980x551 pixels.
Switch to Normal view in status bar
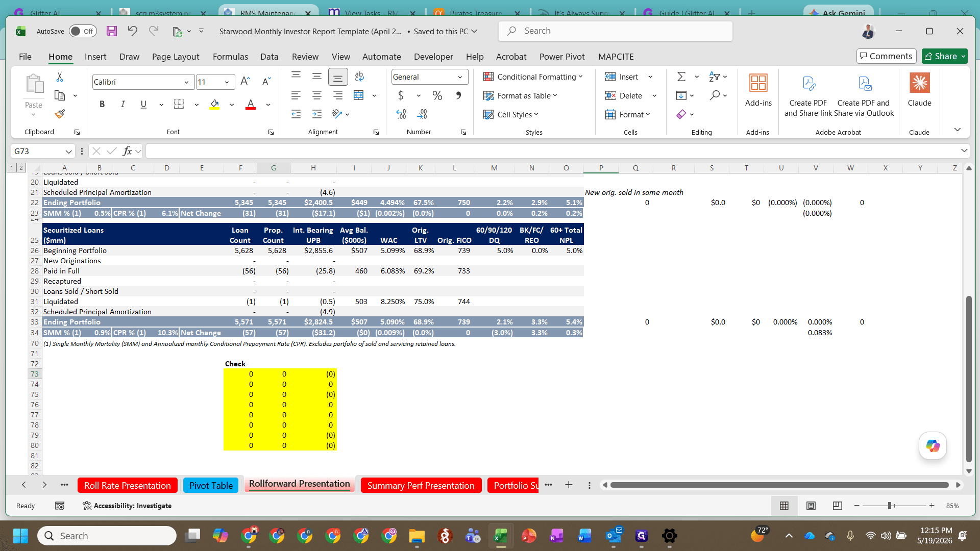click(784, 506)
